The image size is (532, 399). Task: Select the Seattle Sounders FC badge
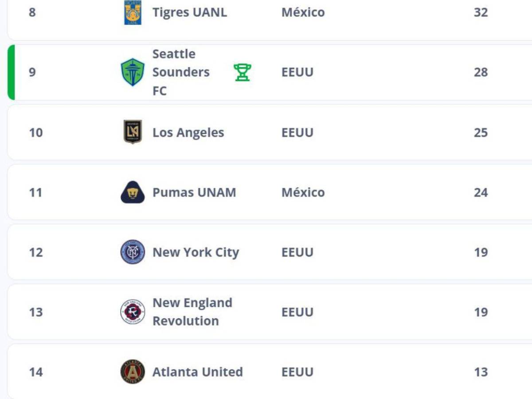(133, 72)
